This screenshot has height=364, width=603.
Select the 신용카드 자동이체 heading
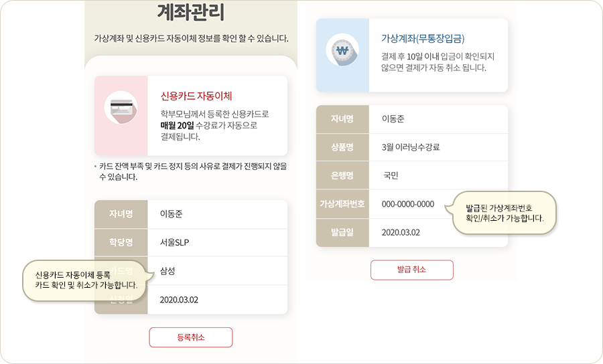pos(196,96)
